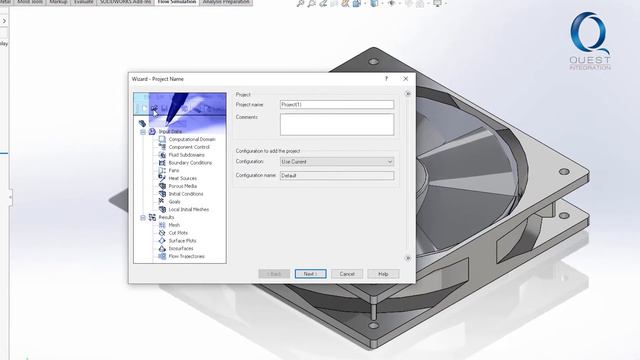The height and width of the screenshot is (360, 640).
Task: Switch to the Mold Tools tab
Action: tap(30, 2)
